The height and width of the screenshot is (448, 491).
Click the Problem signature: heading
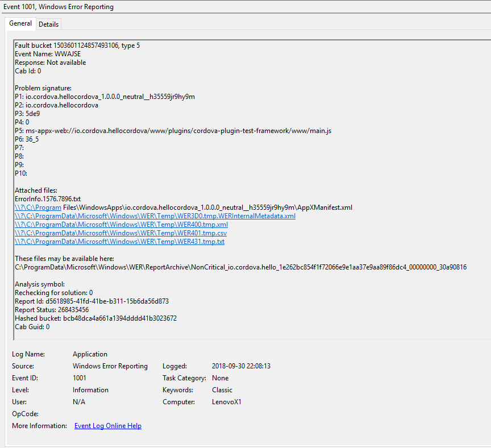click(x=43, y=88)
